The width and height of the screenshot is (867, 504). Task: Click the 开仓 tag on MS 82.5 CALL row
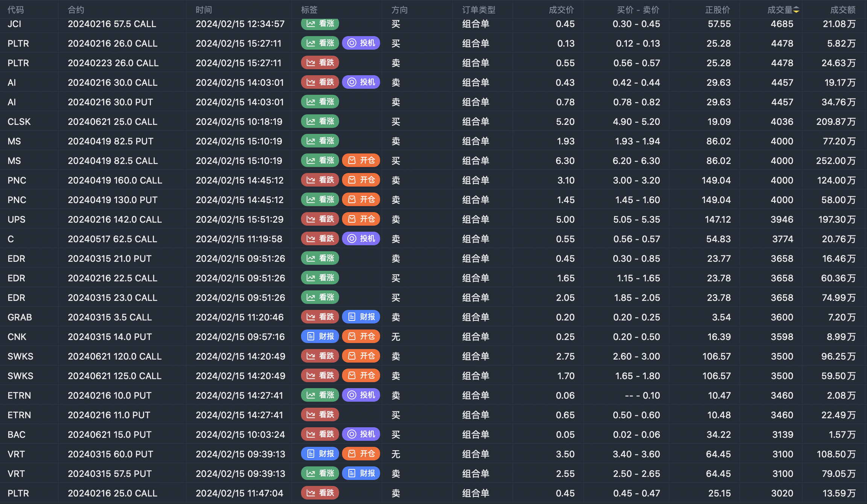(x=361, y=161)
